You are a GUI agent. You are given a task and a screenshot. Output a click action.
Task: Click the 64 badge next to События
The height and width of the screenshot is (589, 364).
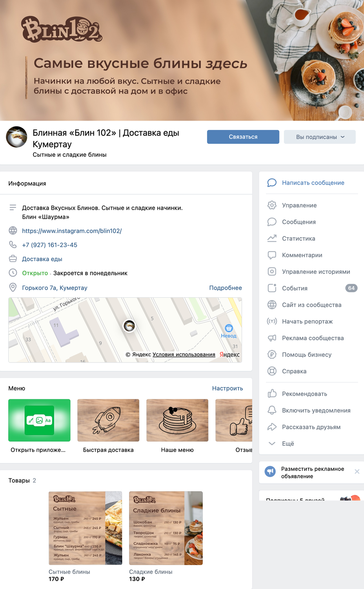[351, 288]
